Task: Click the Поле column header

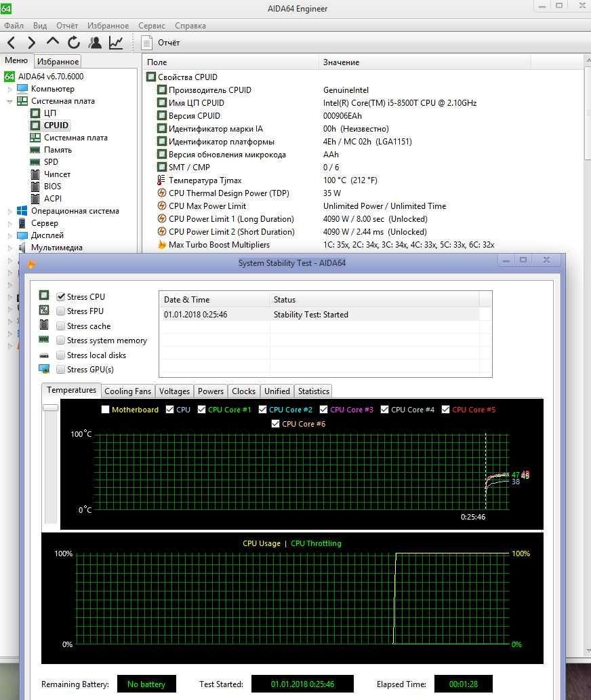Action: (230, 62)
